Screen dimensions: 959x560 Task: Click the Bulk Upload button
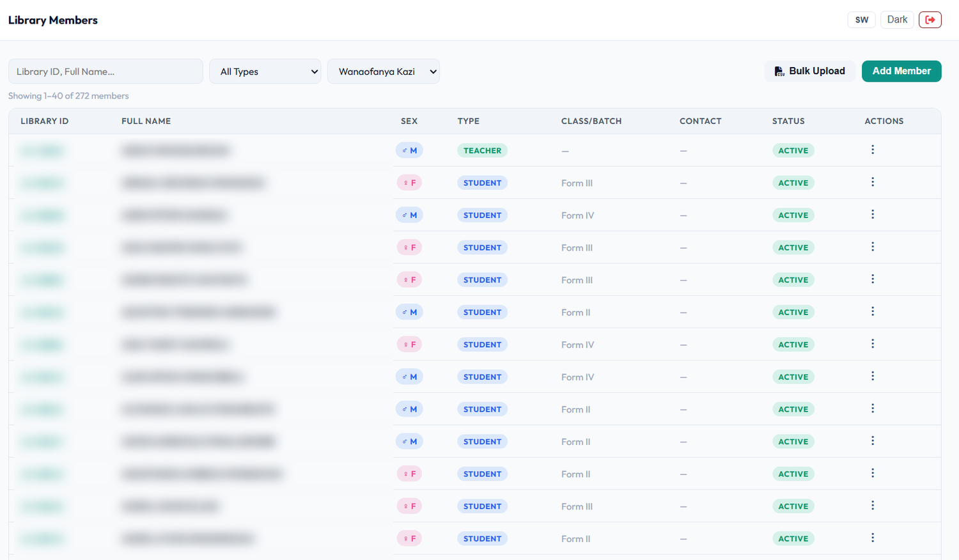(x=809, y=71)
